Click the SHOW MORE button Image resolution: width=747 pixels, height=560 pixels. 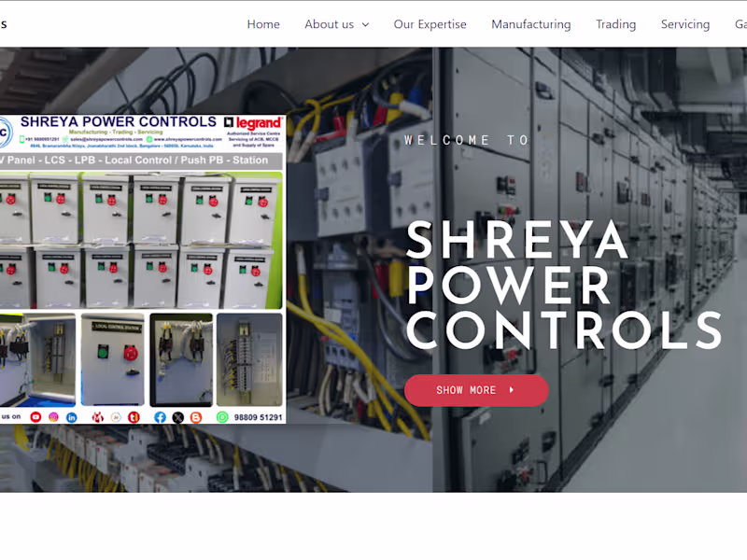tap(475, 390)
